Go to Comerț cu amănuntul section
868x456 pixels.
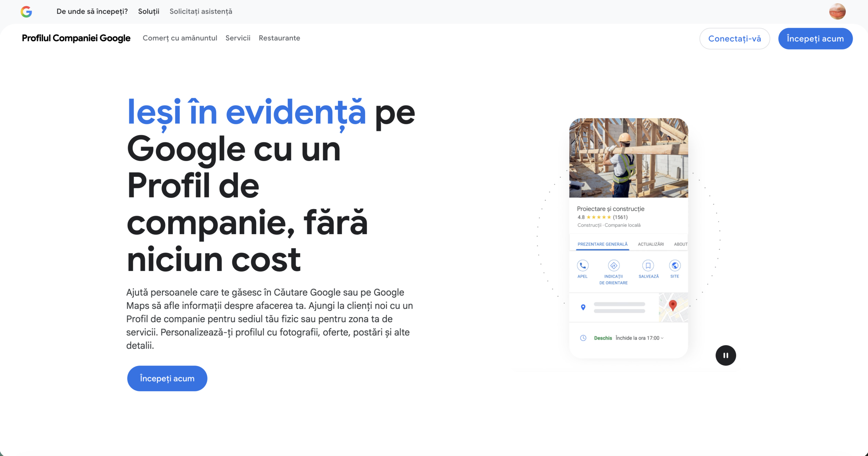point(180,38)
